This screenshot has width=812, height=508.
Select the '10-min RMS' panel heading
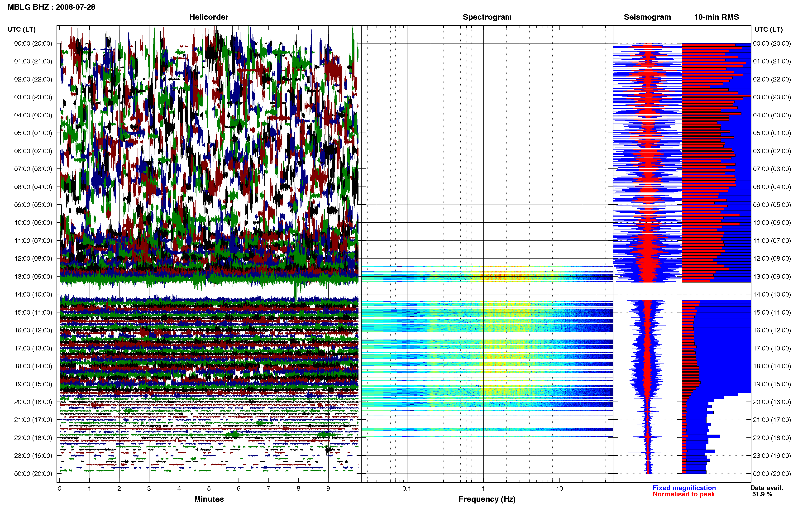(716, 17)
